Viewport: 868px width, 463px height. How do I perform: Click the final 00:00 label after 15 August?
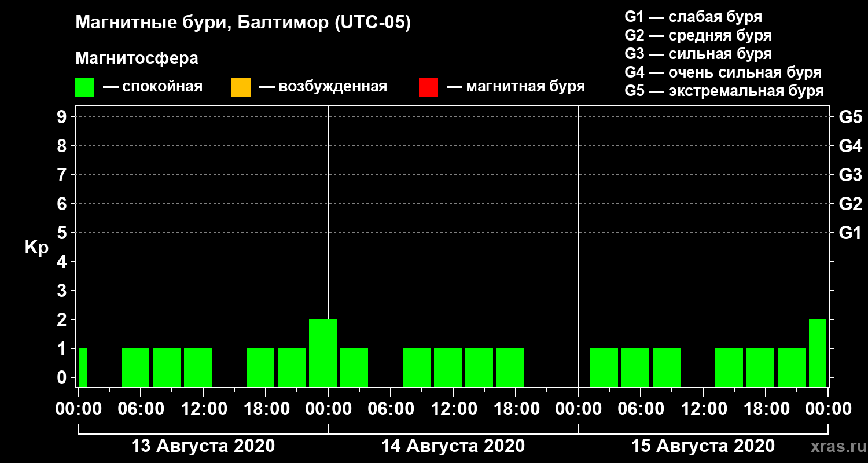click(828, 409)
